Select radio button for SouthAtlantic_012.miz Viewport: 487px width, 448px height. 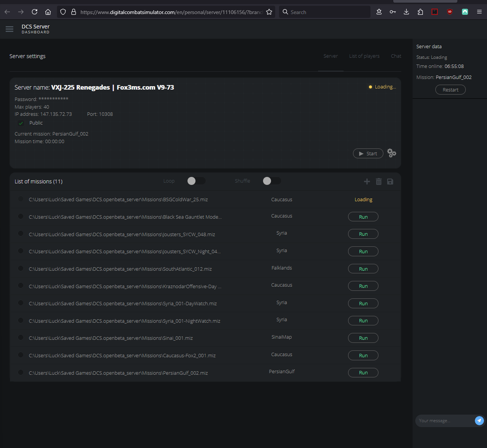(x=21, y=268)
